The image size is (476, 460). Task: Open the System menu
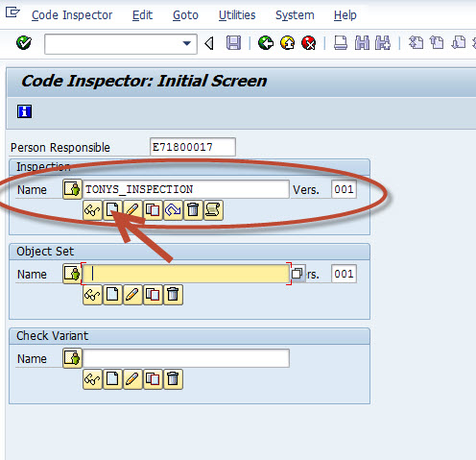tap(295, 15)
